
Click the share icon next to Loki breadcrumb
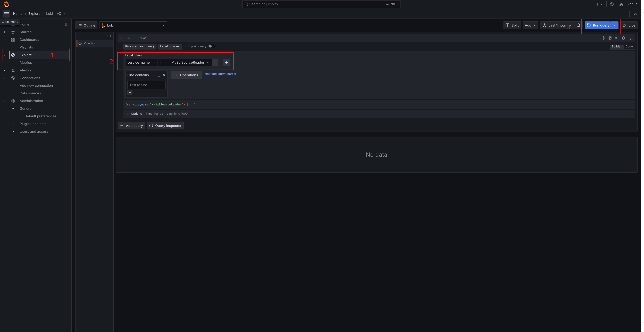coord(59,14)
